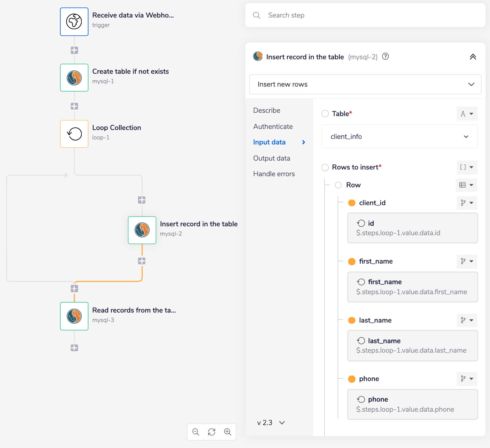
Task: Toggle the Row radio circle
Action: 338,185
